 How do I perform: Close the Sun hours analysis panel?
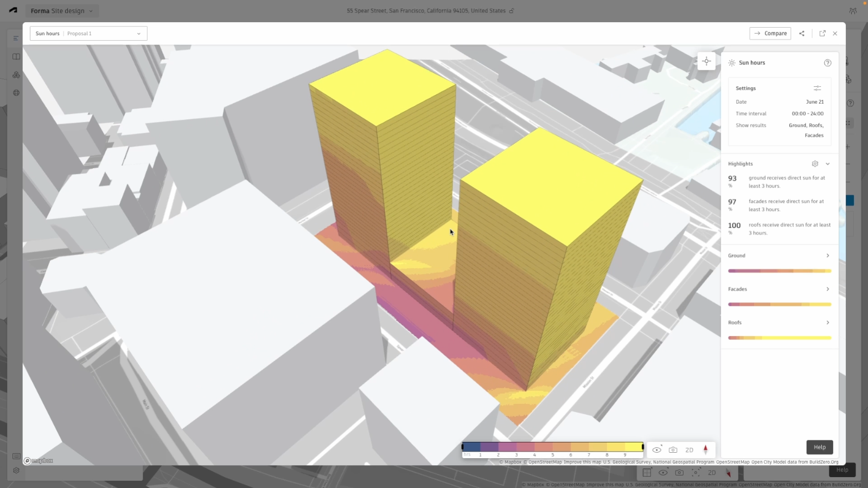click(x=835, y=34)
